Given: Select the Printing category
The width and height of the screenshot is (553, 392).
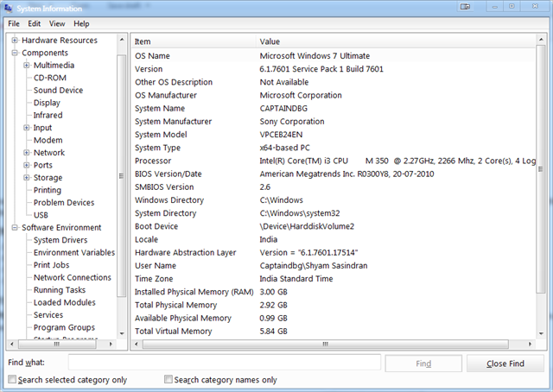Looking at the screenshot, I should (48, 190).
